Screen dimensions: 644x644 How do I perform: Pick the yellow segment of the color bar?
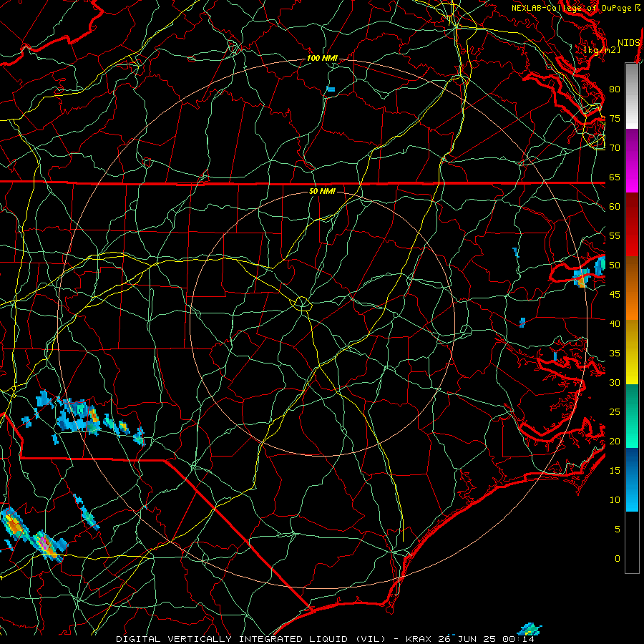click(x=632, y=352)
